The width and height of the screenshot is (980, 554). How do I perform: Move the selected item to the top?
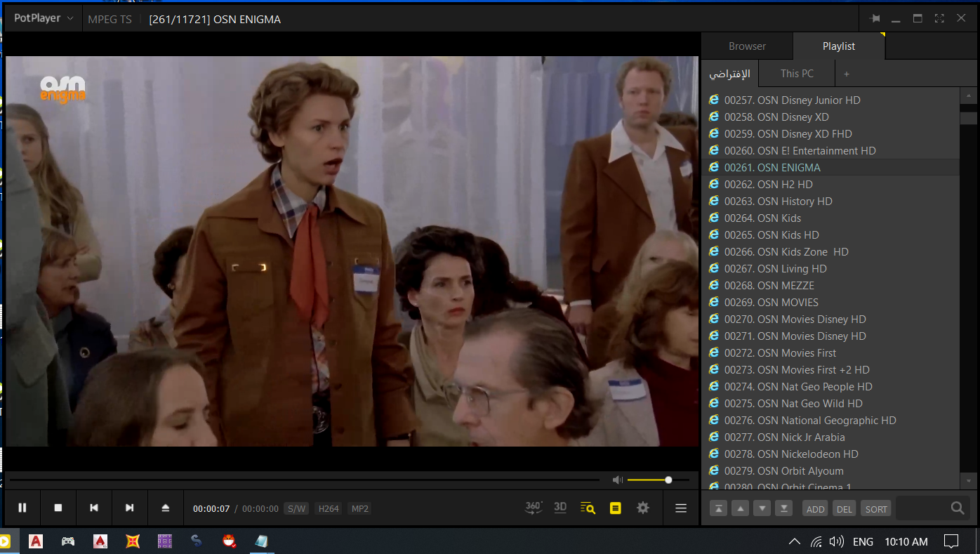718,508
